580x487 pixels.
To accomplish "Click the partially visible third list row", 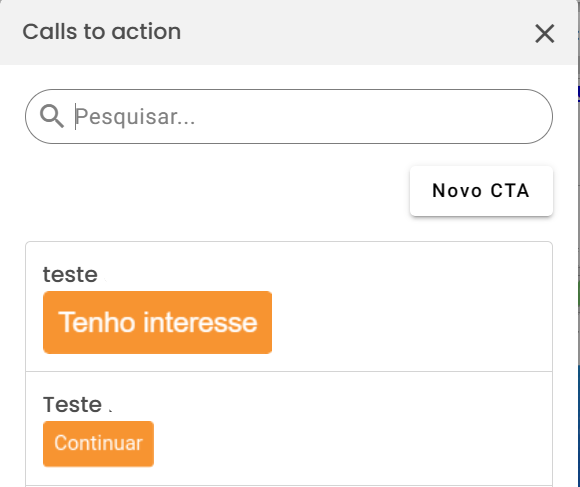I will coord(289,486).
